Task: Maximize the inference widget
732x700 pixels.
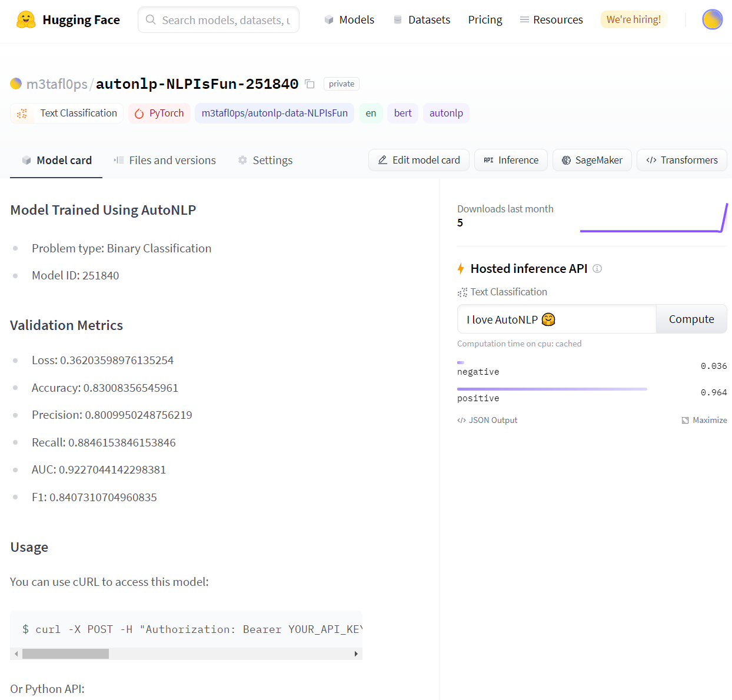Action: [x=704, y=421]
